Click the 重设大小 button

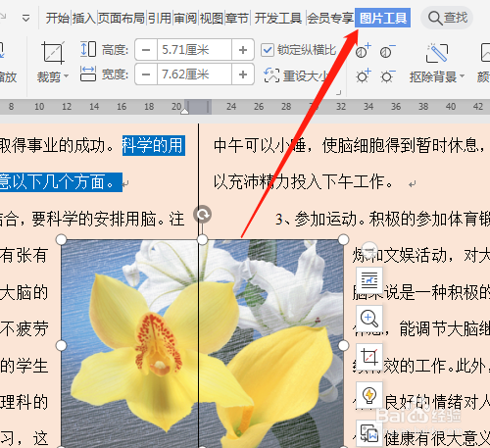click(x=297, y=75)
